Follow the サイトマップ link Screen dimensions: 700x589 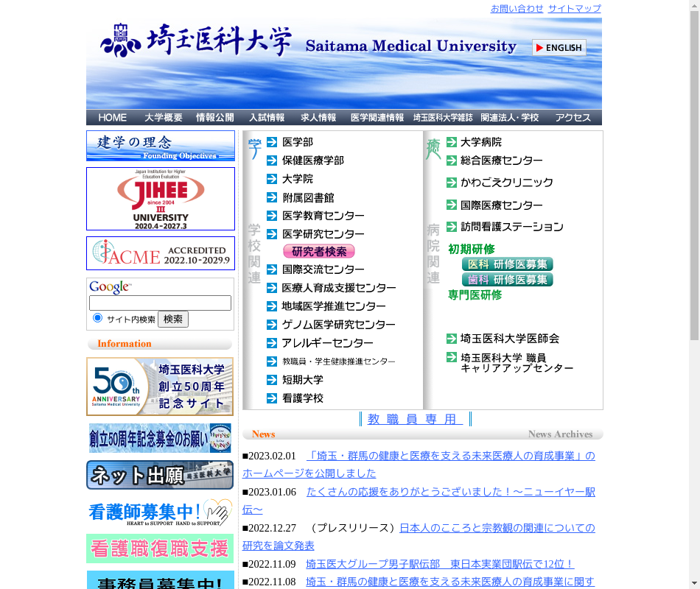[575, 9]
